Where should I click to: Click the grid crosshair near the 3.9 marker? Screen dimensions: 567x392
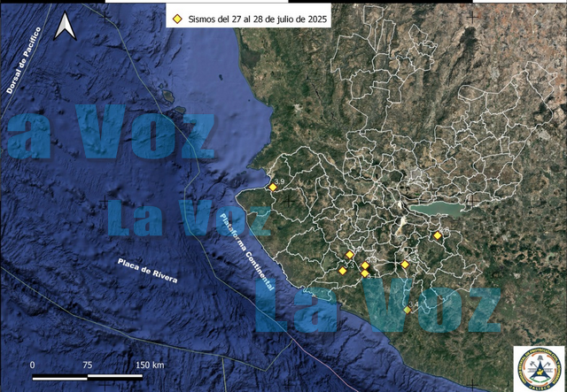tap(288, 200)
